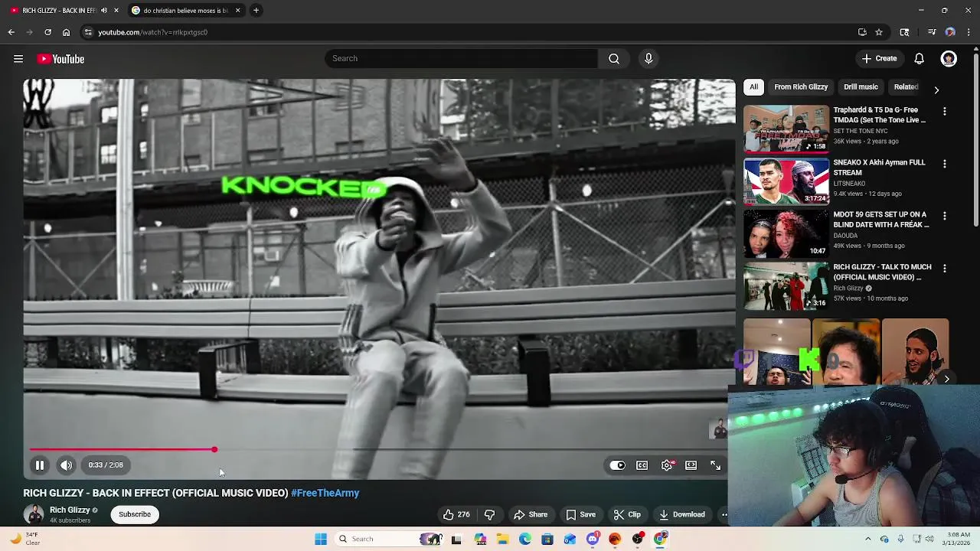Open the Chrome three-dot menu
Screen dimensions: 980x551
969,32
